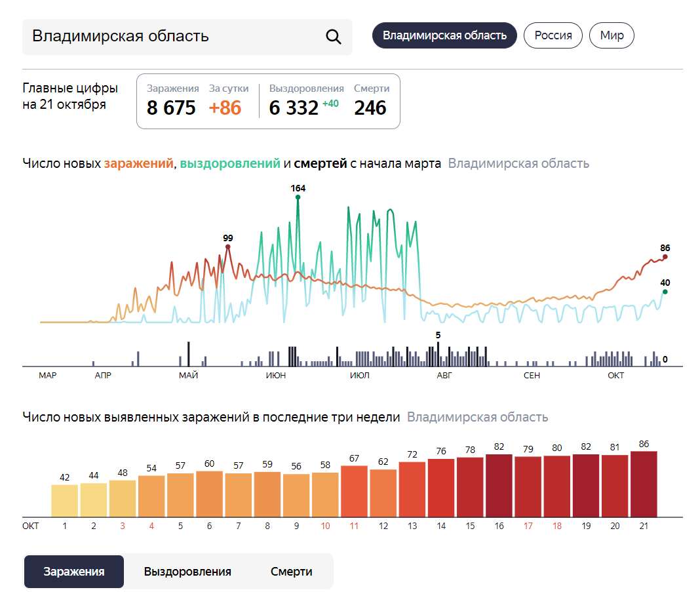Click the magnifying glass search icon
Viewport: 700px width, 592px height.
(x=334, y=37)
